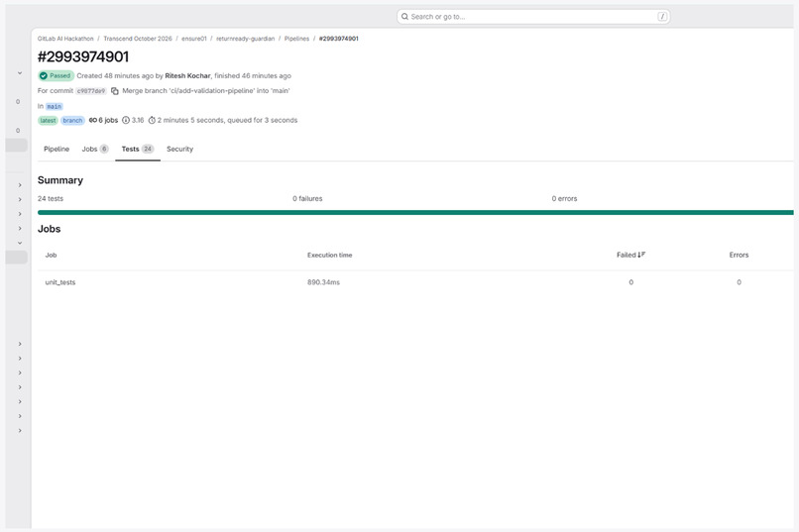799x532 pixels.
Task: Click the 0 errors summary text
Action: [x=564, y=198]
